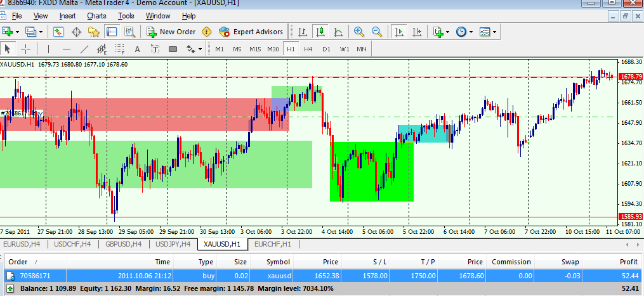The image size is (644, 296).
Task: Switch timeframe to H4
Action: point(308,49)
